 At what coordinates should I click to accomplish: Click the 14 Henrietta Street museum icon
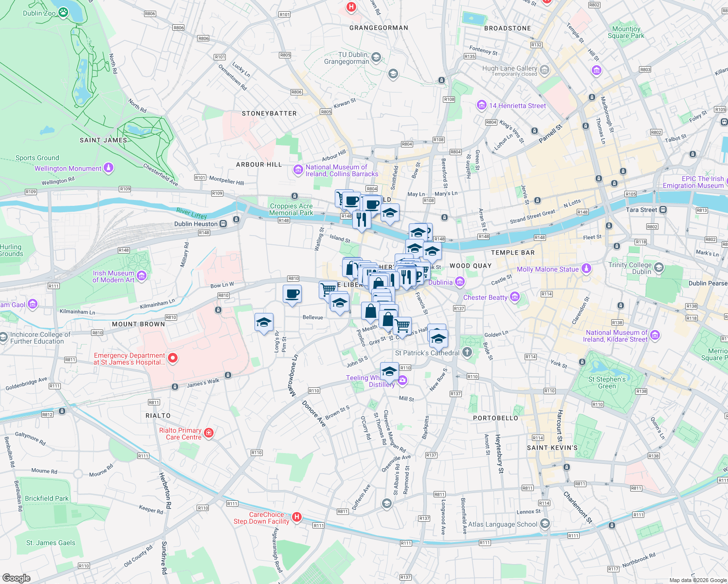tap(482, 105)
